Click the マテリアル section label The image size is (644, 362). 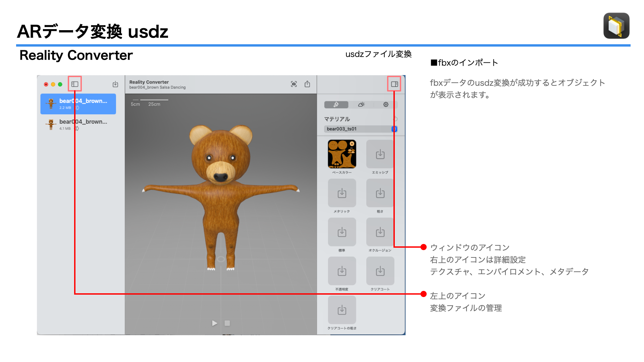[337, 119]
